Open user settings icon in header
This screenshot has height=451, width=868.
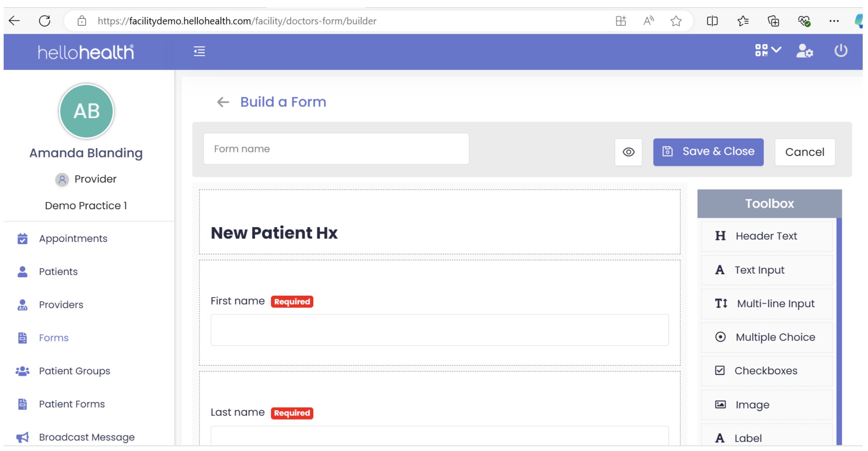click(804, 51)
